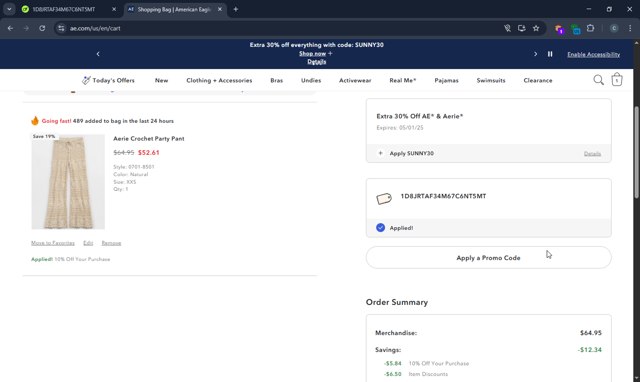Open the Undies menu
640x382 pixels.
311,80
